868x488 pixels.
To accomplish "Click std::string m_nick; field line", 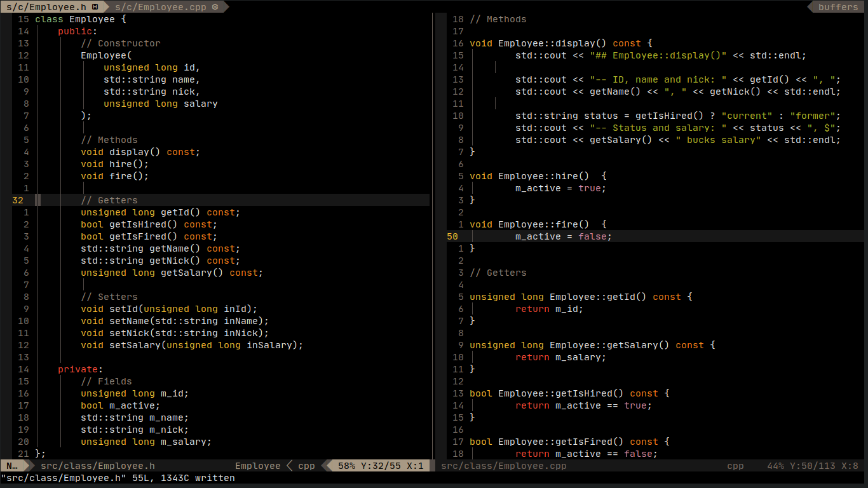I will coord(135,430).
